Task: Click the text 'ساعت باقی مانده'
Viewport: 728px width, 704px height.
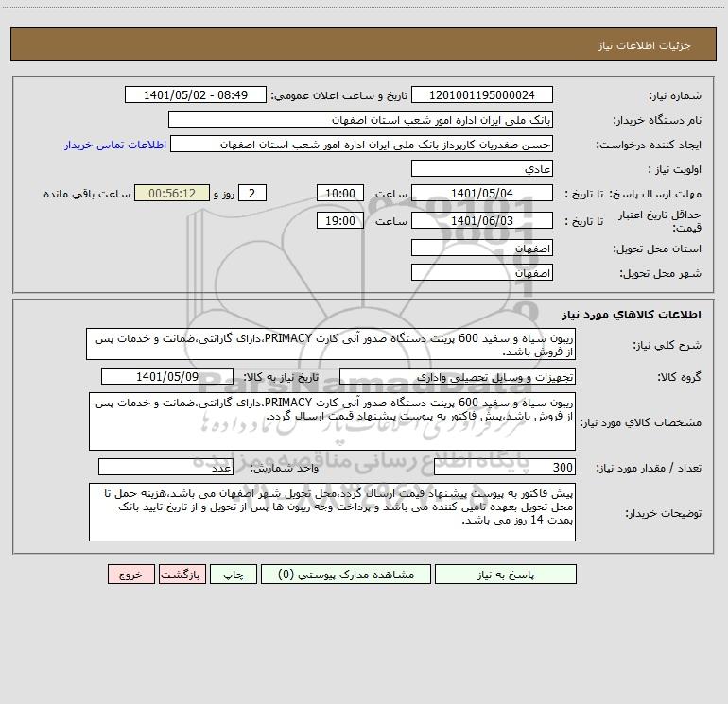Action: (87, 194)
